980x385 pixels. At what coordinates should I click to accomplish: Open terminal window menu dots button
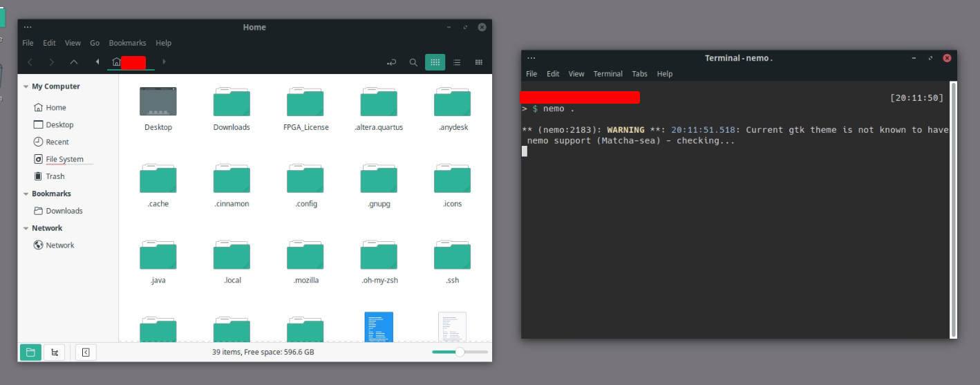(531, 58)
